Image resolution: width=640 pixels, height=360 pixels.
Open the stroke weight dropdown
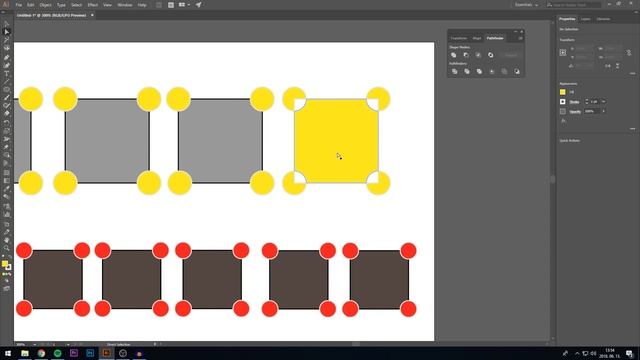tap(603, 102)
